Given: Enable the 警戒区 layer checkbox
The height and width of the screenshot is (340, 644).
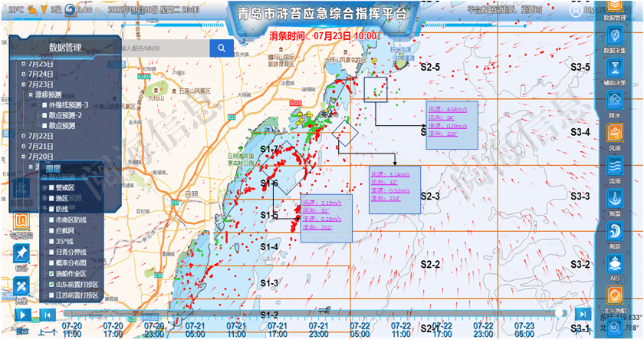Looking at the screenshot, I should click(x=51, y=187).
